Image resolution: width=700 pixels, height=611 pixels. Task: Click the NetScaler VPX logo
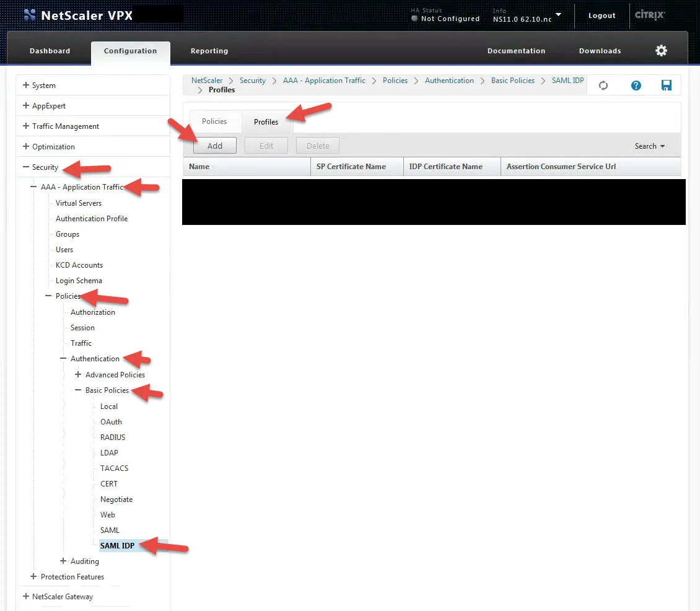tap(79, 15)
